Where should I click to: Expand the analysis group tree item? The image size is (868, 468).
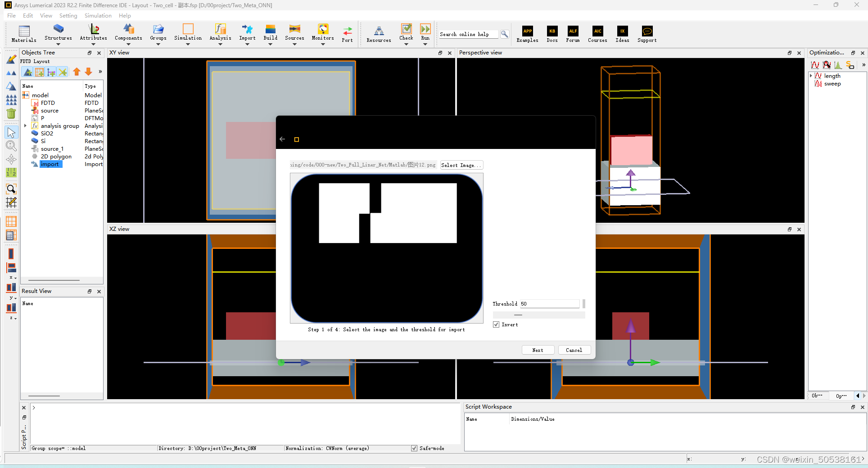[26, 126]
